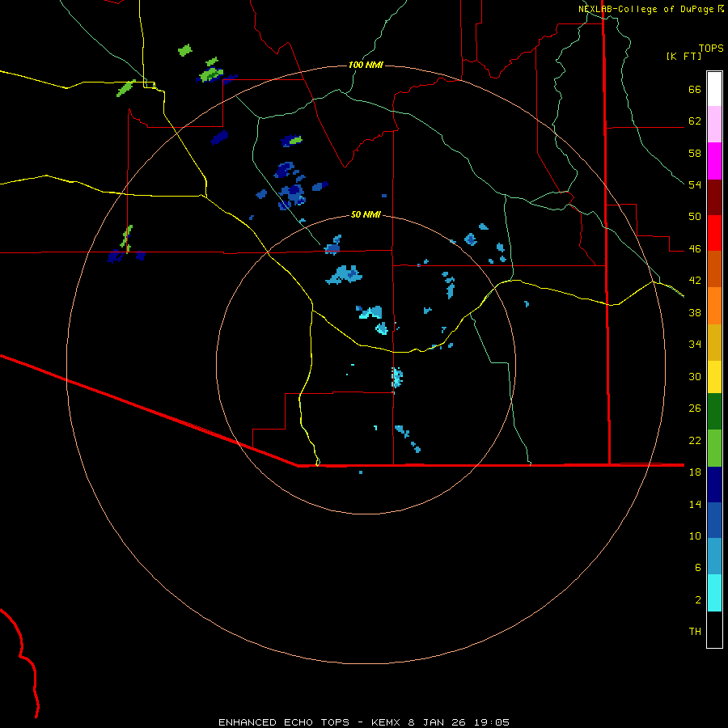
Task: Click the legend value '18'
Action: [x=695, y=472]
